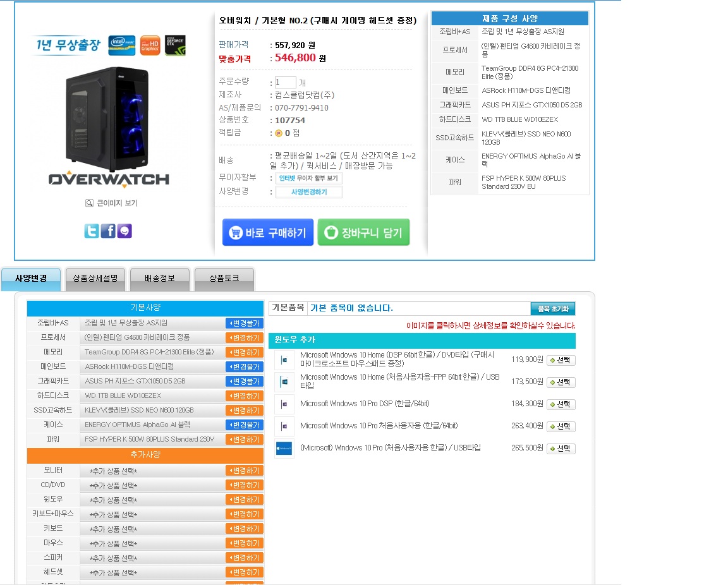Screen dimensions: 728x585
Task: Add to cart with 장바구니 담기
Action: coord(363,232)
